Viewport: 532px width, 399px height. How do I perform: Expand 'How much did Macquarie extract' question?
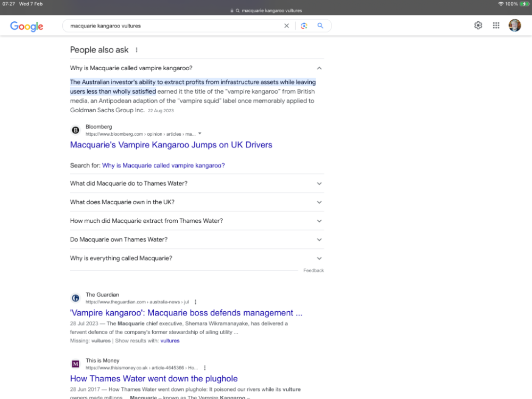tap(319, 221)
